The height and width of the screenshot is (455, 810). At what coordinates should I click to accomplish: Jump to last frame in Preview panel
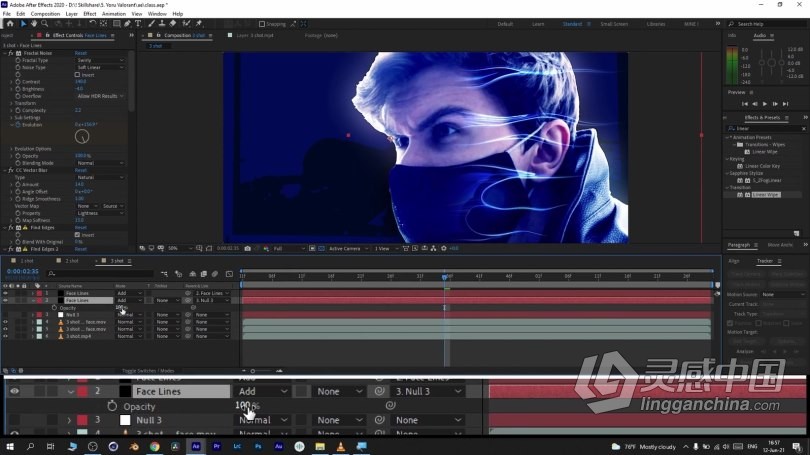786,104
